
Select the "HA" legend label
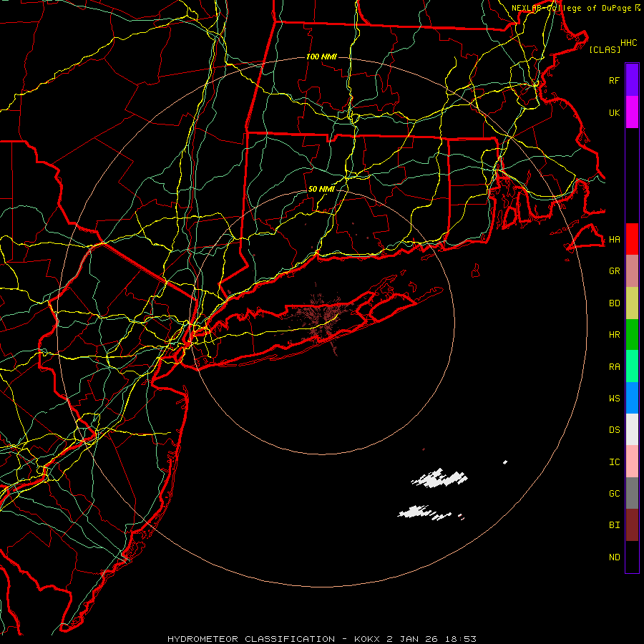[615, 240]
